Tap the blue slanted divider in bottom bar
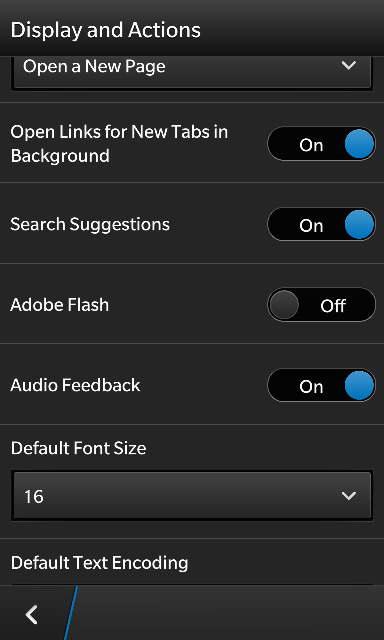The image size is (384, 640). (71, 613)
